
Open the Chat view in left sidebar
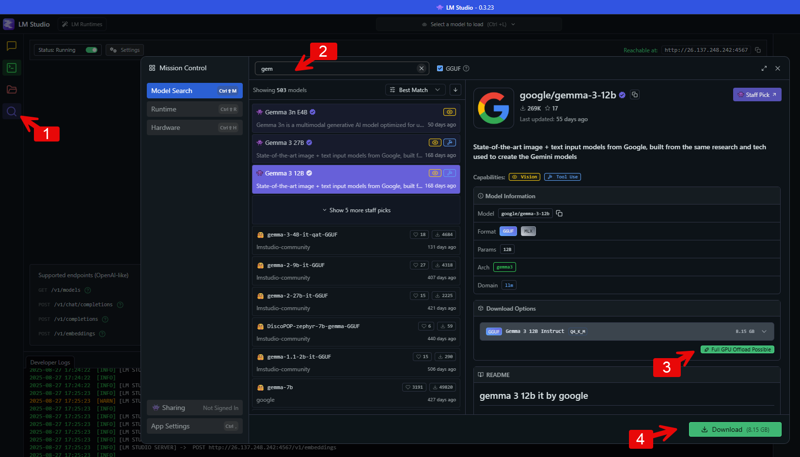[x=11, y=46]
